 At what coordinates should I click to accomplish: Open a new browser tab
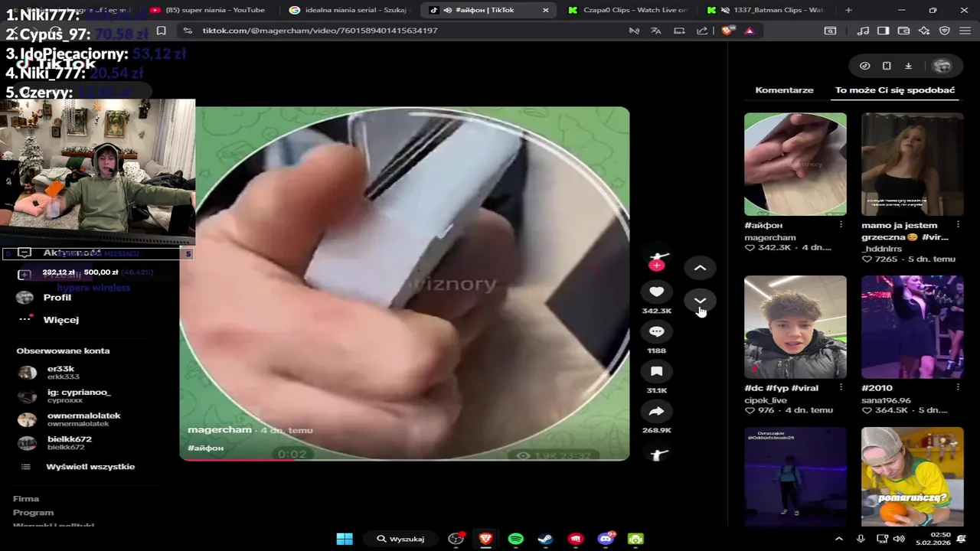point(848,10)
